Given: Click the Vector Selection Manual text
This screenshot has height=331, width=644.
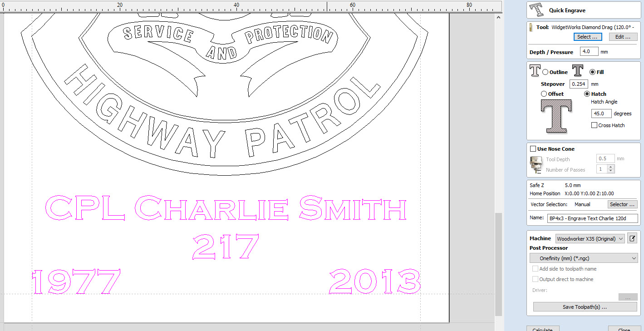Looking at the screenshot, I should coord(582,204).
